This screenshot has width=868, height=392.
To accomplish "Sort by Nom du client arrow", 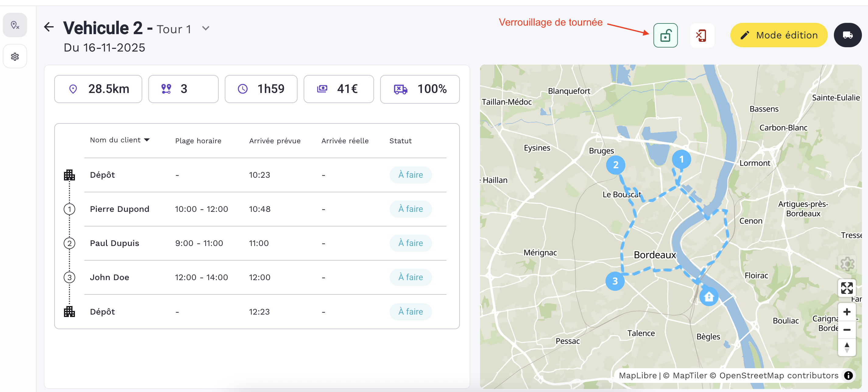I will click(147, 140).
